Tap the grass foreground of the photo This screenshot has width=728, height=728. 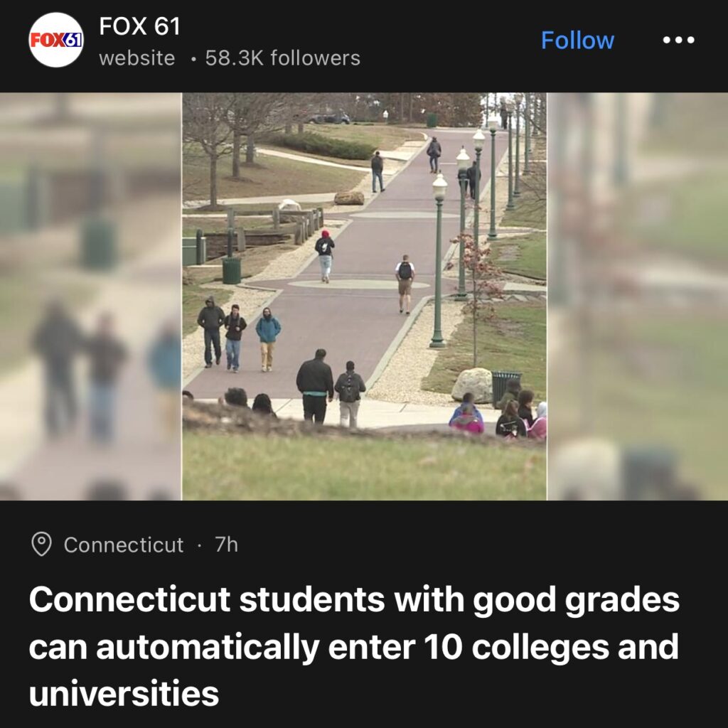[x=365, y=466]
